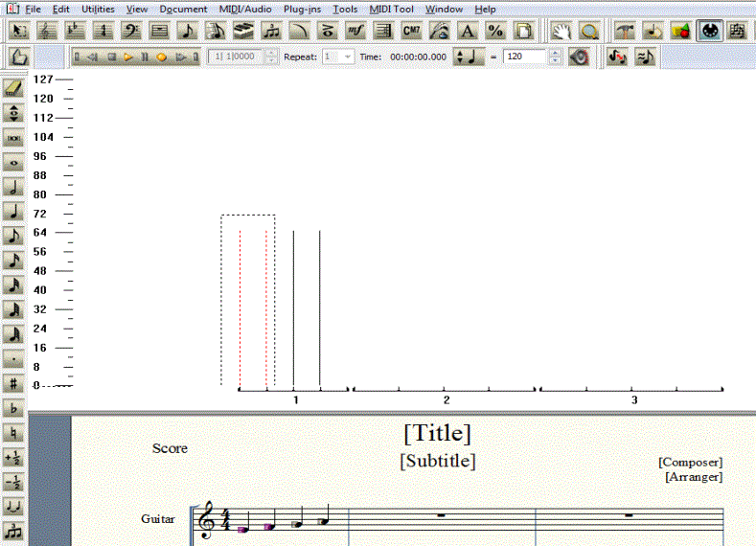Toggle the flat accidental in Simple Entry palette
The image size is (756, 546).
click(x=13, y=408)
